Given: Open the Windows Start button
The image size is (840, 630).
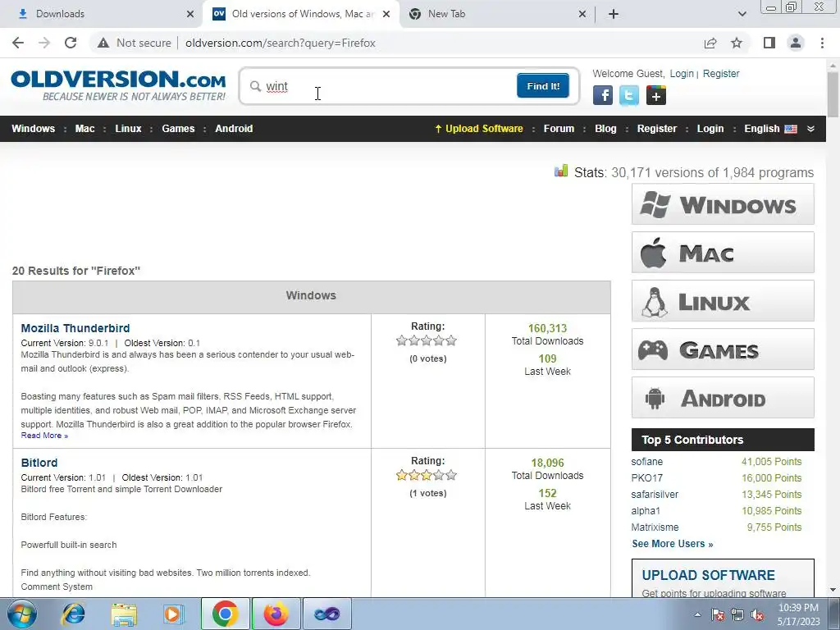Looking at the screenshot, I should tap(21, 614).
